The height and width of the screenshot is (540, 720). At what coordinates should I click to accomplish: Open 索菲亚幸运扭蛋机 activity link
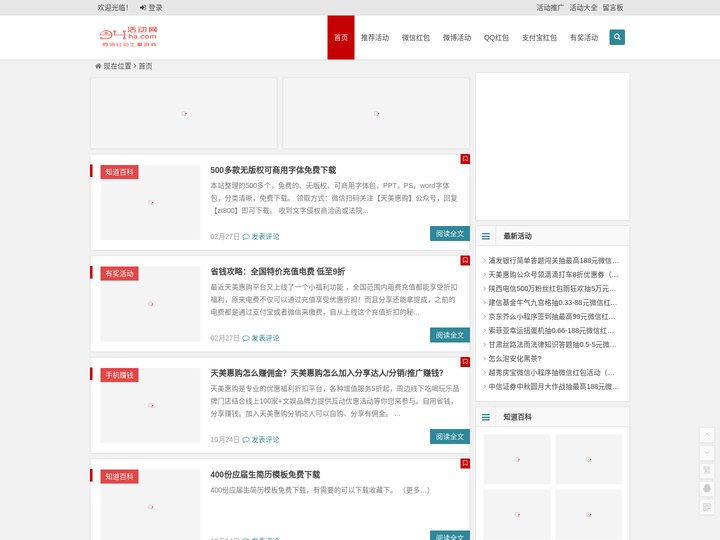(x=551, y=331)
